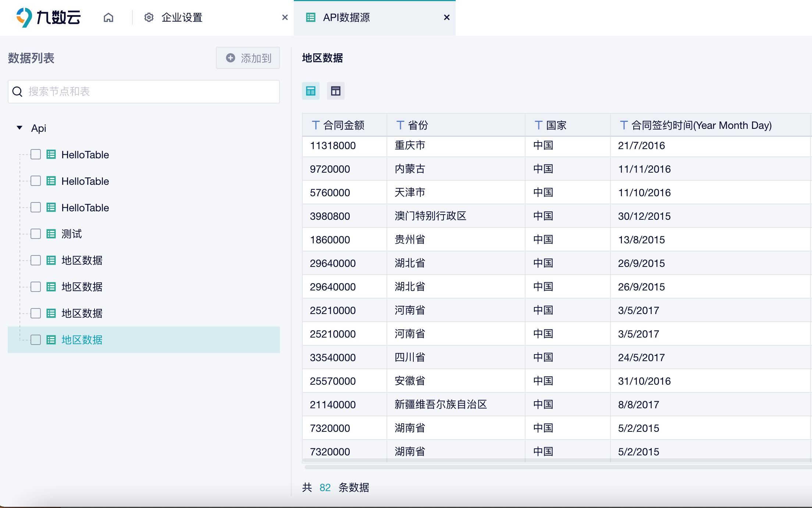
Task: Click the text type icon of 合同金额
Action: coord(316,125)
